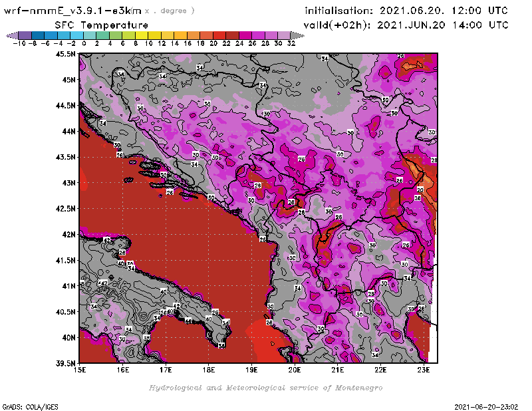Click the yellow 8 to 10 legend swatch

(142, 35)
